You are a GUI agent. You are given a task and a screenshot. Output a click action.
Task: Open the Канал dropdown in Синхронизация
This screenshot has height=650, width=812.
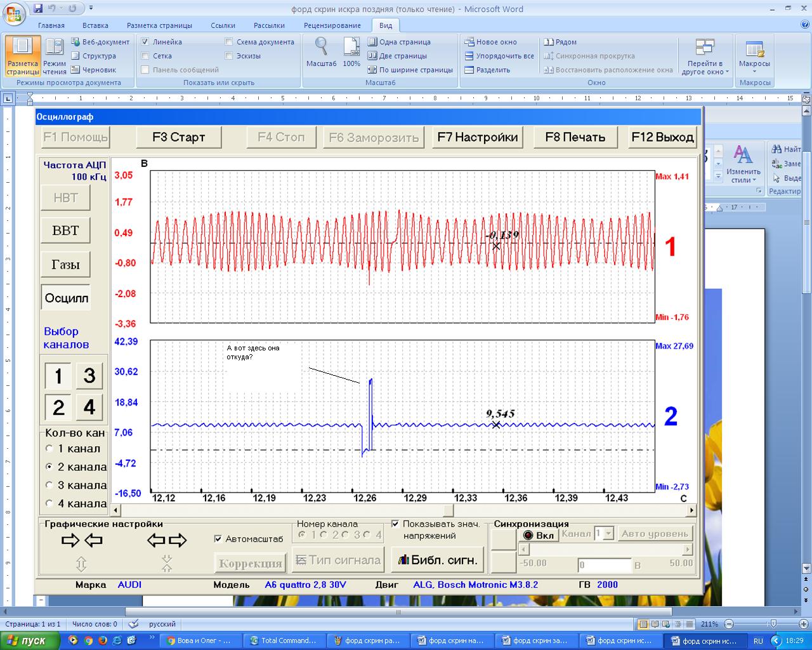(608, 534)
